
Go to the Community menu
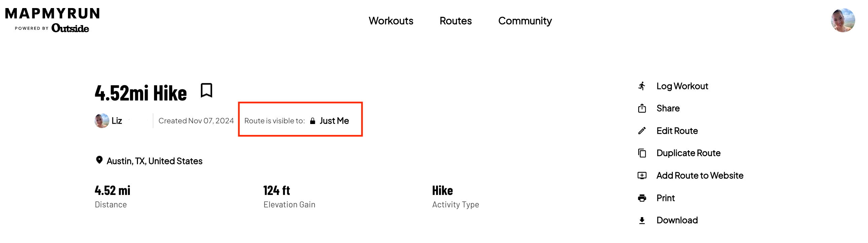(x=525, y=21)
